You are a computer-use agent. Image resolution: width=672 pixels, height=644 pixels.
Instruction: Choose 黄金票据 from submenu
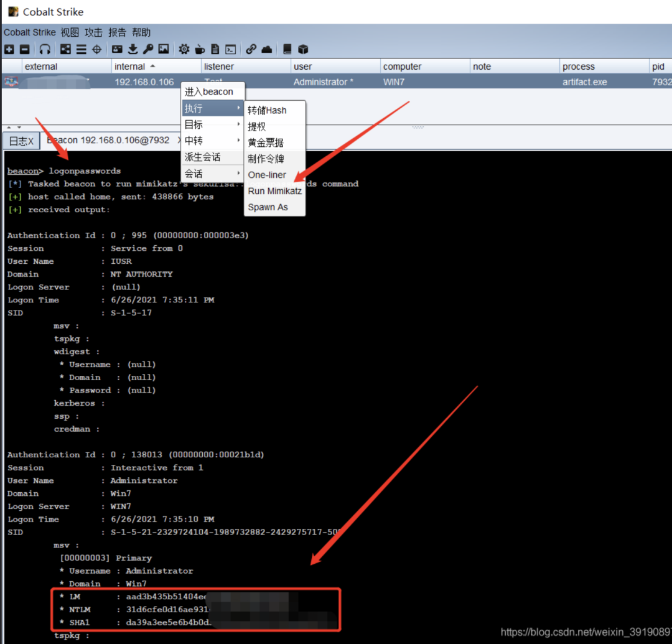[275, 142]
